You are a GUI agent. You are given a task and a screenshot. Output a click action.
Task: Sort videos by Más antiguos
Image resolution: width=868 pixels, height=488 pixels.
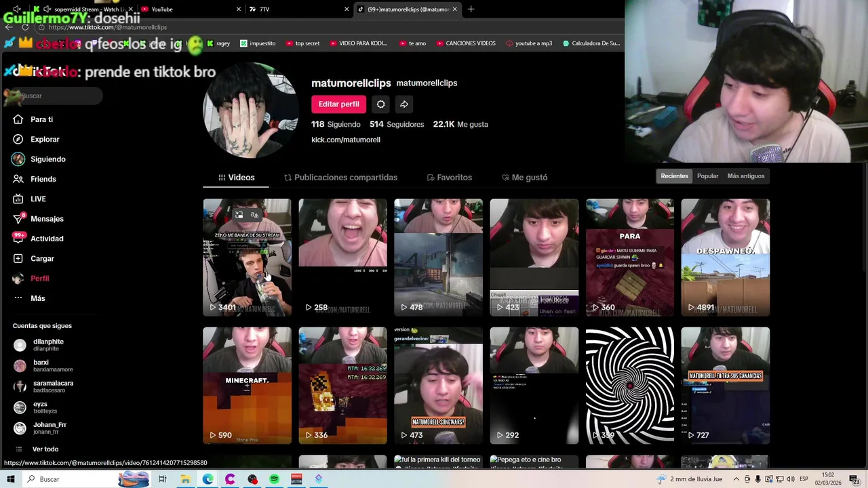click(x=746, y=176)
